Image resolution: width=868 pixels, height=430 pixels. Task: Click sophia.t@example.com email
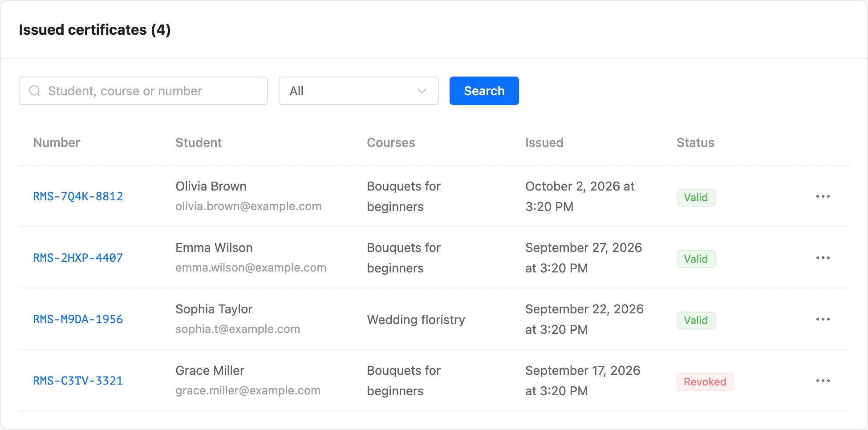tap(238, 329)
